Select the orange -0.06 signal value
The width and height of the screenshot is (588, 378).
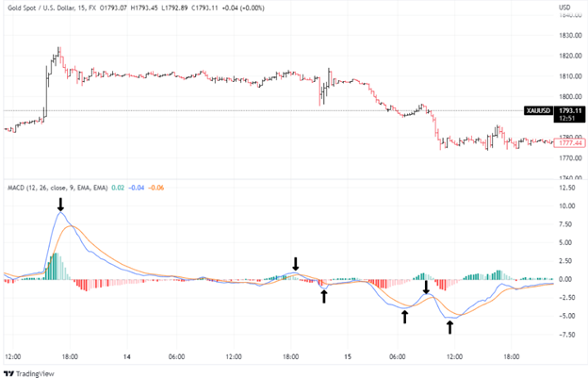coord(156,188)
